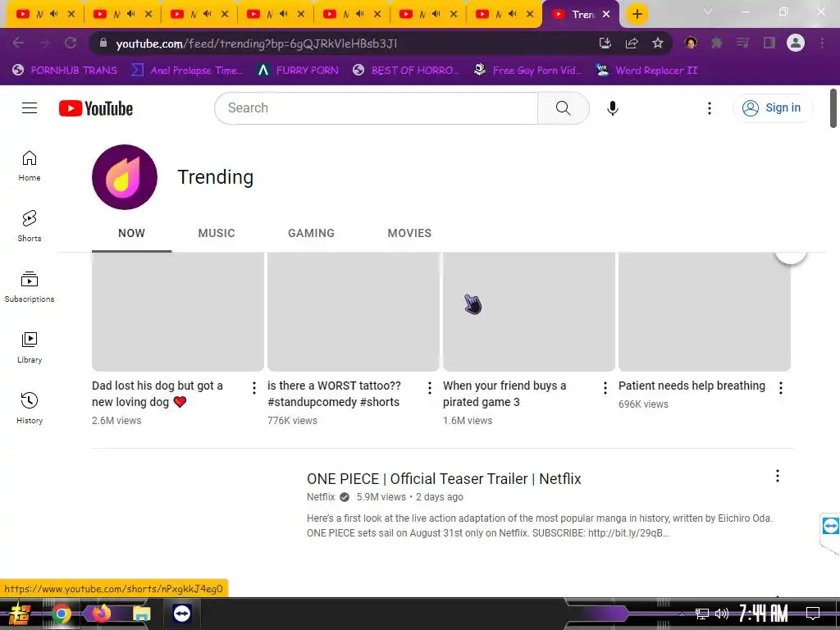
Task: Open the Chrome profile avatar
Action: click(x=796, y=43)
